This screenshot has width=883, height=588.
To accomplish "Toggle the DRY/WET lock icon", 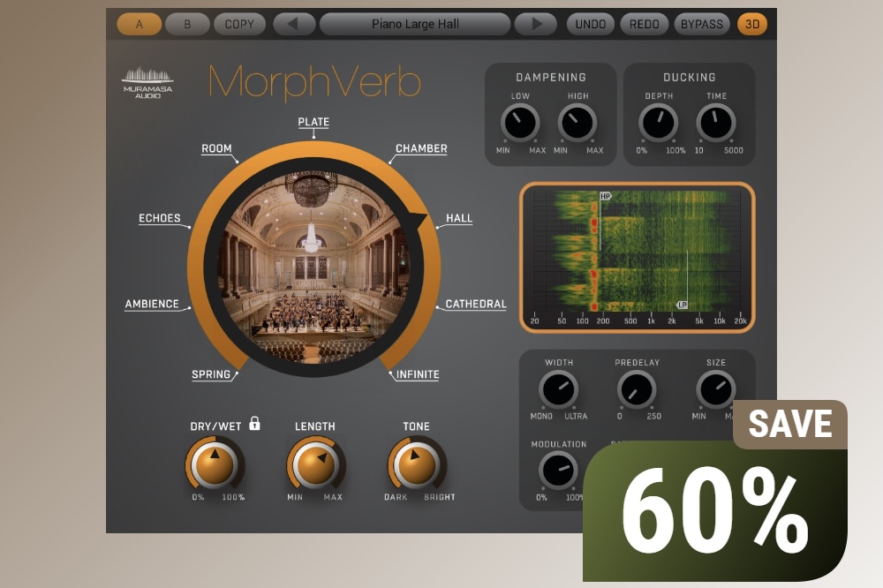I will 254,423.
